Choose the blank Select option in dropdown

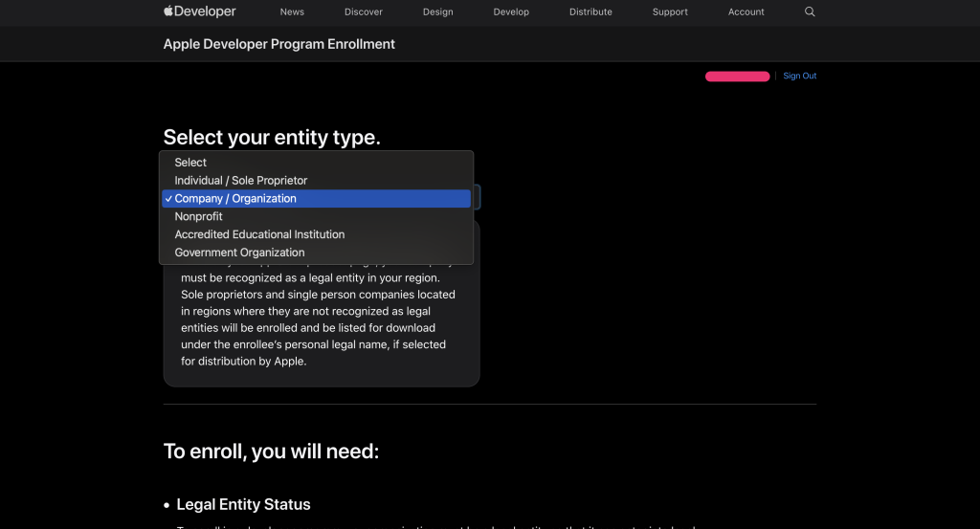coord(316,163)
